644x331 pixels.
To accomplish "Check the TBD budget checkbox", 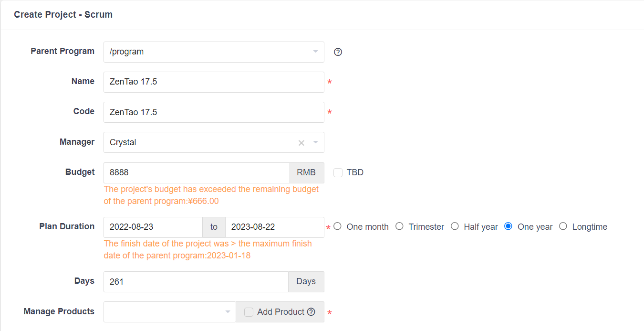I will 338,173.
